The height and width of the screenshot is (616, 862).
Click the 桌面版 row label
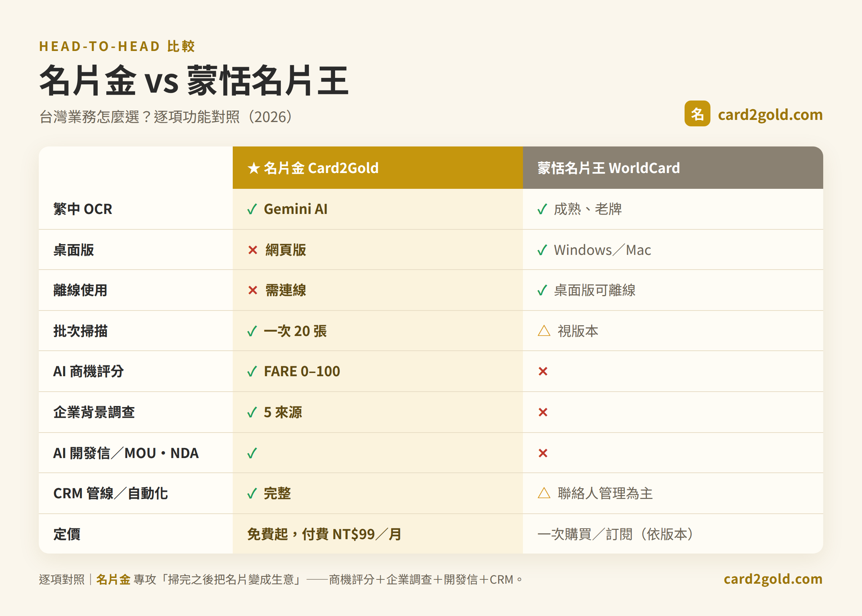[74, 250]
